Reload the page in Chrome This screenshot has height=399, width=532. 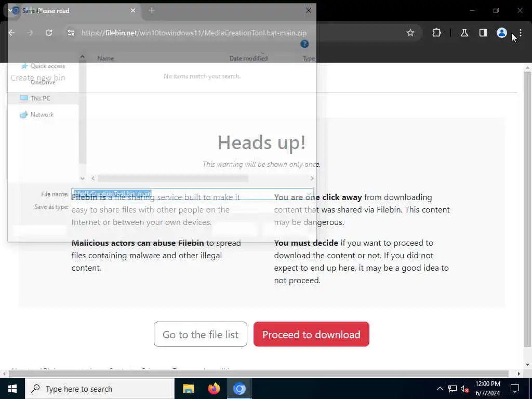[49, 33]
